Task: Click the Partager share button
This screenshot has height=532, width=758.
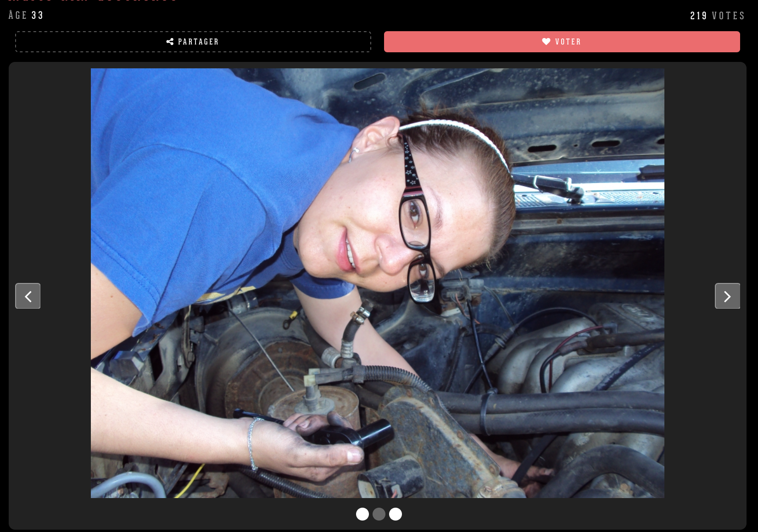Action: pos(193,42)
